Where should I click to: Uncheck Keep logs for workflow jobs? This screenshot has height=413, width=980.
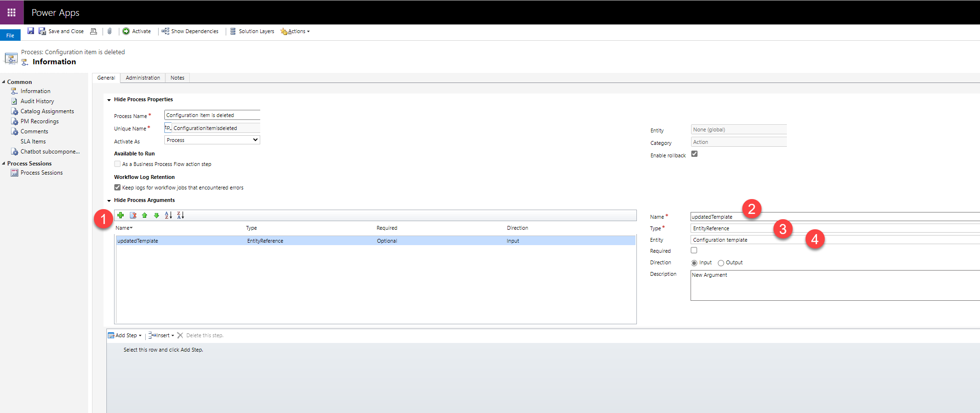click(x=117, y=188)
